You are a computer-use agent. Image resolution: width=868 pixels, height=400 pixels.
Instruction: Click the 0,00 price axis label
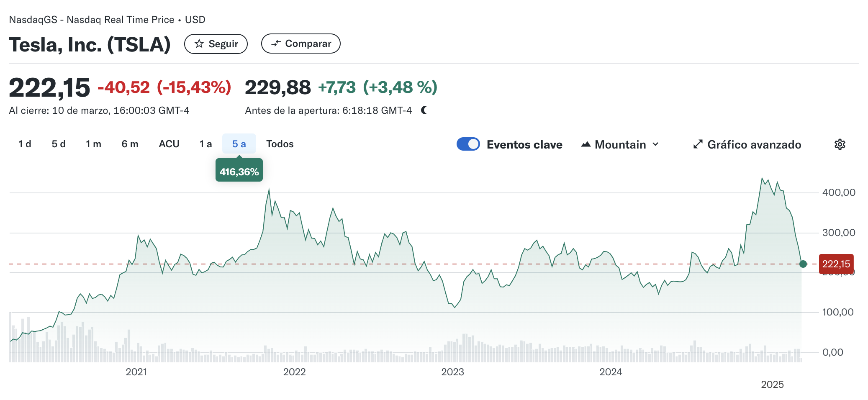tap(833, 352)
